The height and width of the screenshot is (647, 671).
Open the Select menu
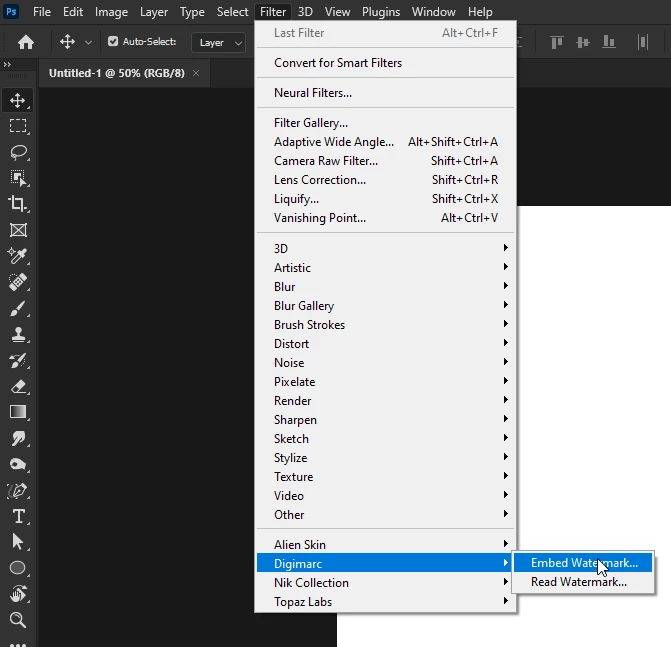(232, 12)
